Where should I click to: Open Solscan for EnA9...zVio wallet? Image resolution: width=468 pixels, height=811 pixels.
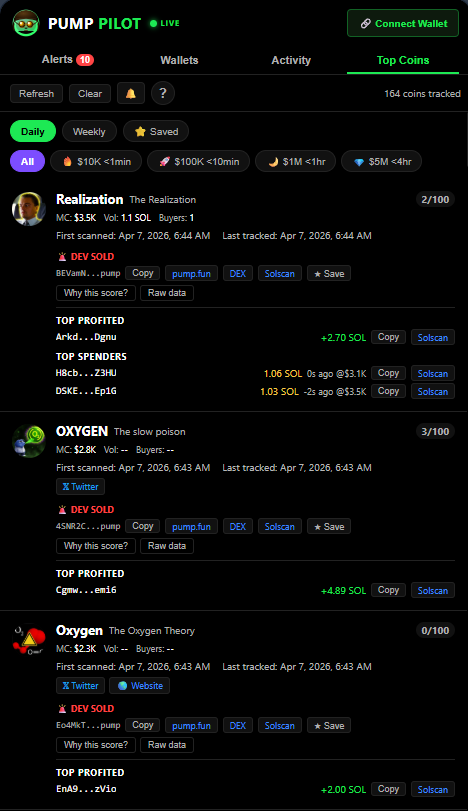[433, 789]
